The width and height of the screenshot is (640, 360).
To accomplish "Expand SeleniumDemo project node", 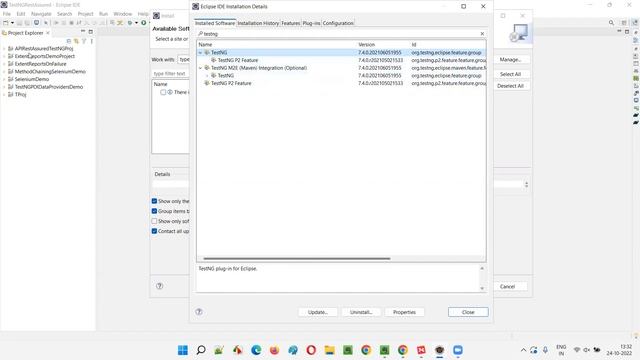I will coord(4,79).
